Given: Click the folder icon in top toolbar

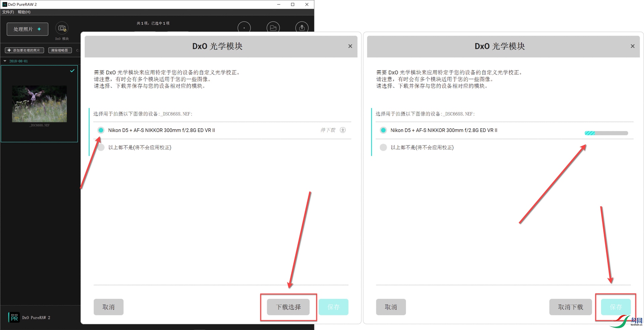Looking at the screenshot, I should 273,28.
